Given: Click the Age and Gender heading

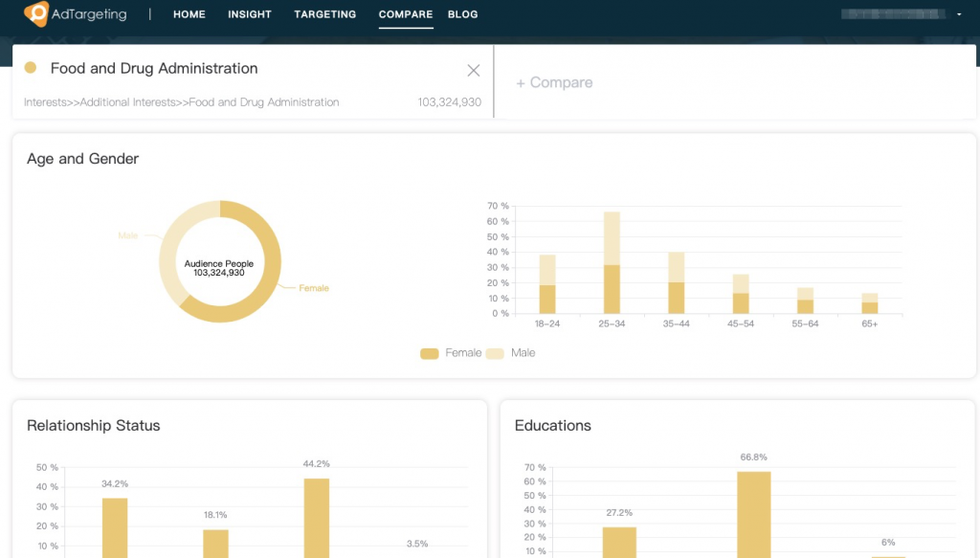Looking at the screenshot, I should (82, 159).
